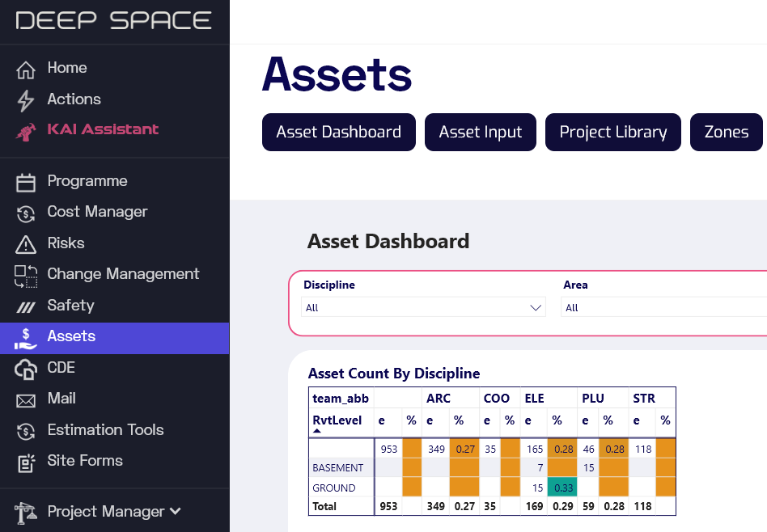Go to Safety section
The width and height of the screenshot is (767, 532).
(70, 305)
